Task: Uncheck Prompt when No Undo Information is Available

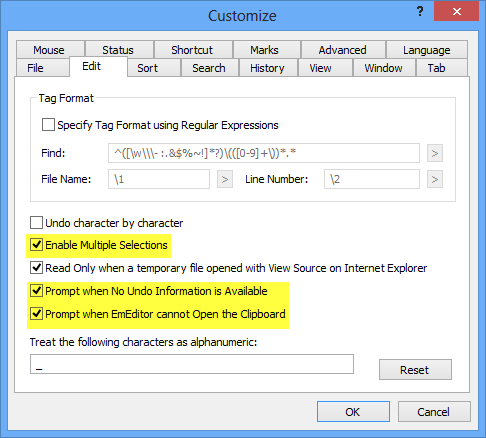Action: tap(36, 291)
